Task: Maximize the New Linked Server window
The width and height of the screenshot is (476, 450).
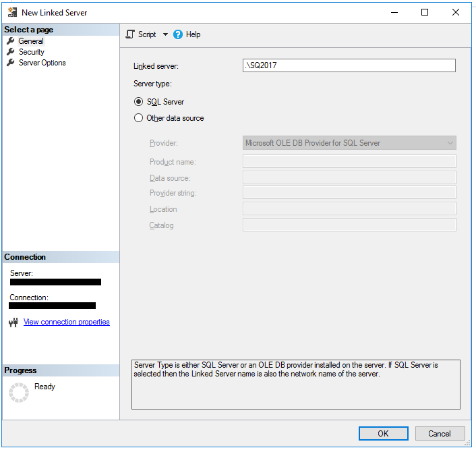Action: pos(425,12)
